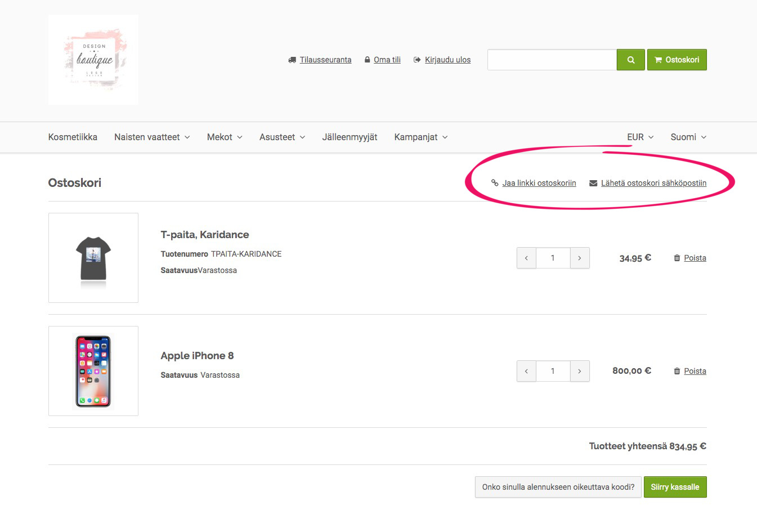Focus the search input field
This screenshot has width=757, height=532.
click(552, 60)
